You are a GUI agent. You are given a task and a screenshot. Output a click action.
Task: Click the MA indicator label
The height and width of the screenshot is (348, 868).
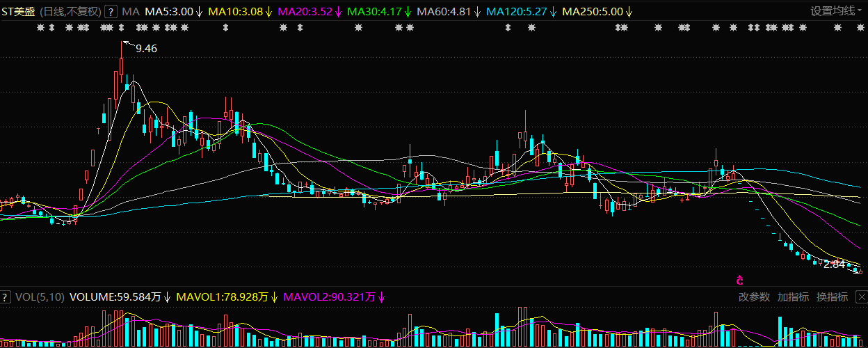(x=130, y=12)
